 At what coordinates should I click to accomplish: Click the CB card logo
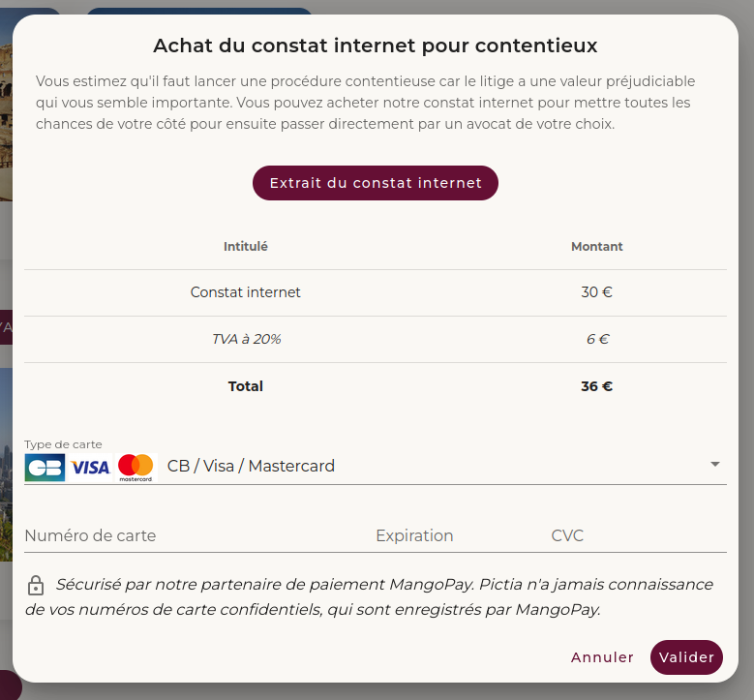coord(45,467)
